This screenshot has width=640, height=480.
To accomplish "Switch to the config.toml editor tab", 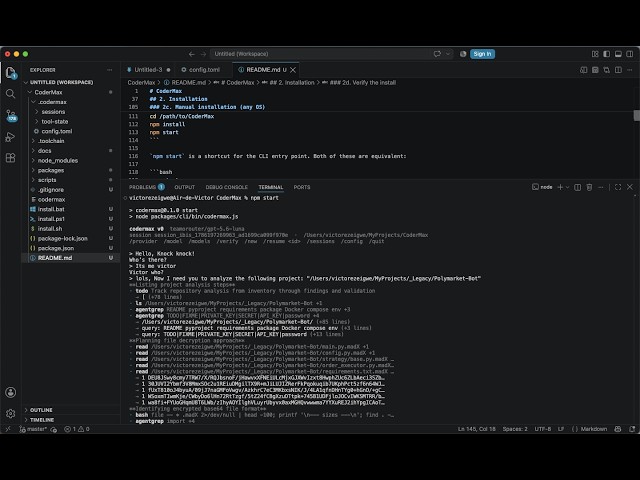I will (204, 70).
